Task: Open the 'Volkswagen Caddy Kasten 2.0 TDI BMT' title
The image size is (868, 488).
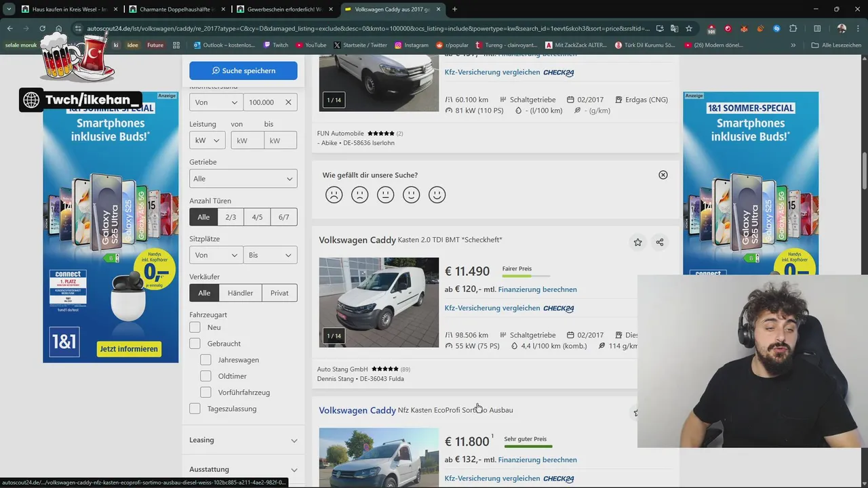Action: tap(410, 240)
